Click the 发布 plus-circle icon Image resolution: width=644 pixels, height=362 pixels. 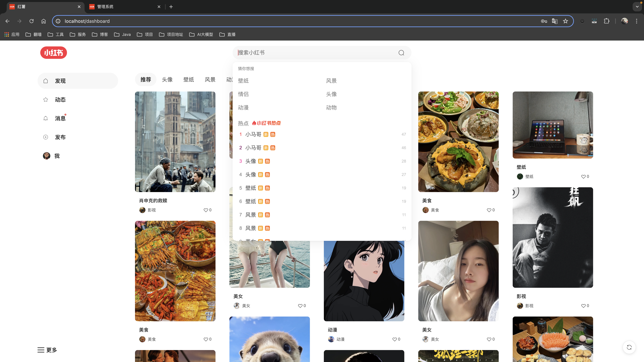(x=45, y=137)
